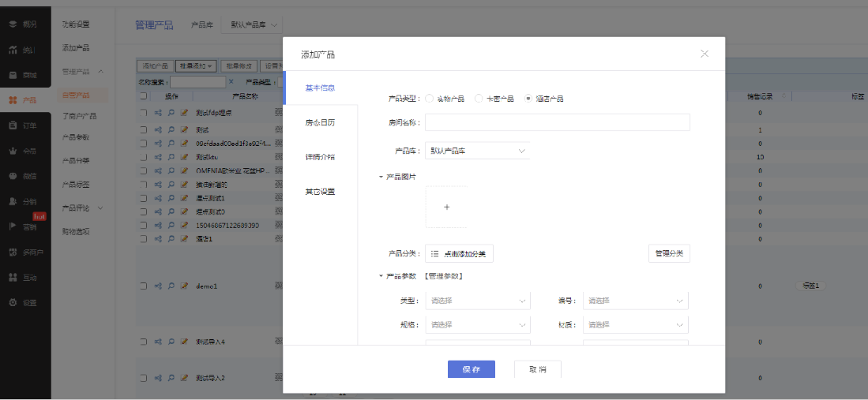This screenshot has width=868, height=400.
Task: Click the 添加产品 toolbar button behind the dialog
Action: tap(155, 65)
